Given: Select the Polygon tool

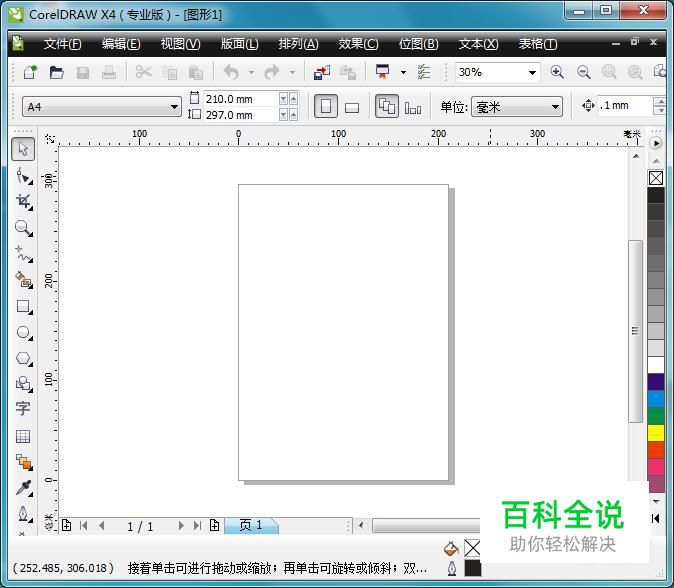Looking at the screenshot, I should [24, 358].
